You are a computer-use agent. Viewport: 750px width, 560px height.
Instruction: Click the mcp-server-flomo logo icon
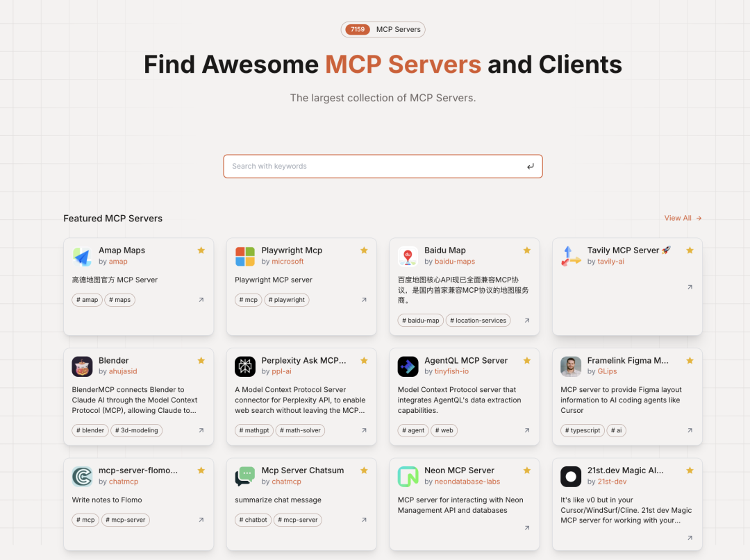[82, 477]
